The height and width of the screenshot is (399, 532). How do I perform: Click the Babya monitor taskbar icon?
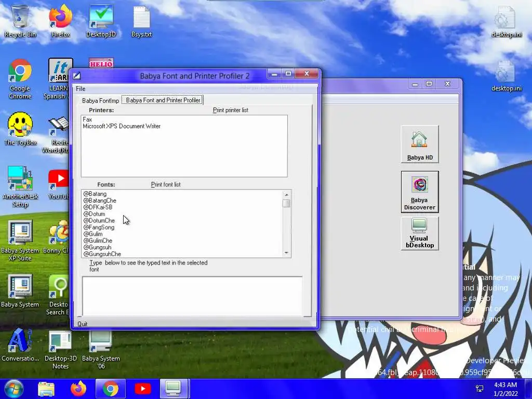pyautogui.click(x=174, y=389)
